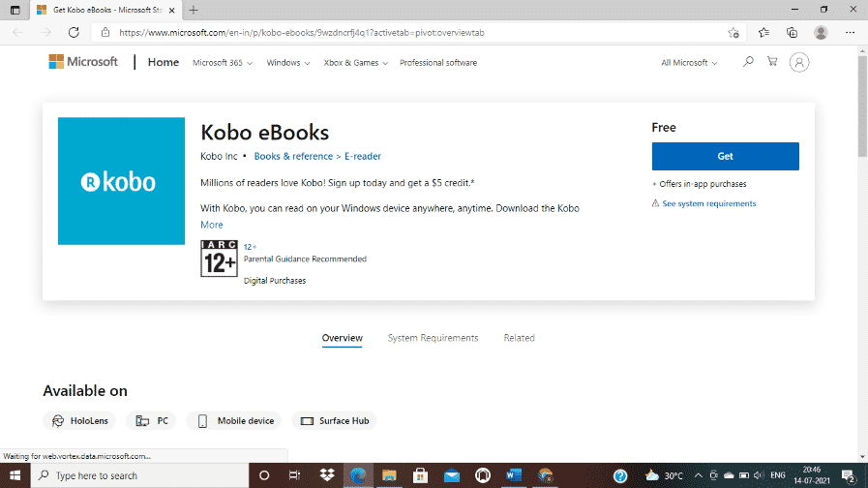Go to Home in site navigation
This screenshot has width=868, height=488.
pos(164,62)
